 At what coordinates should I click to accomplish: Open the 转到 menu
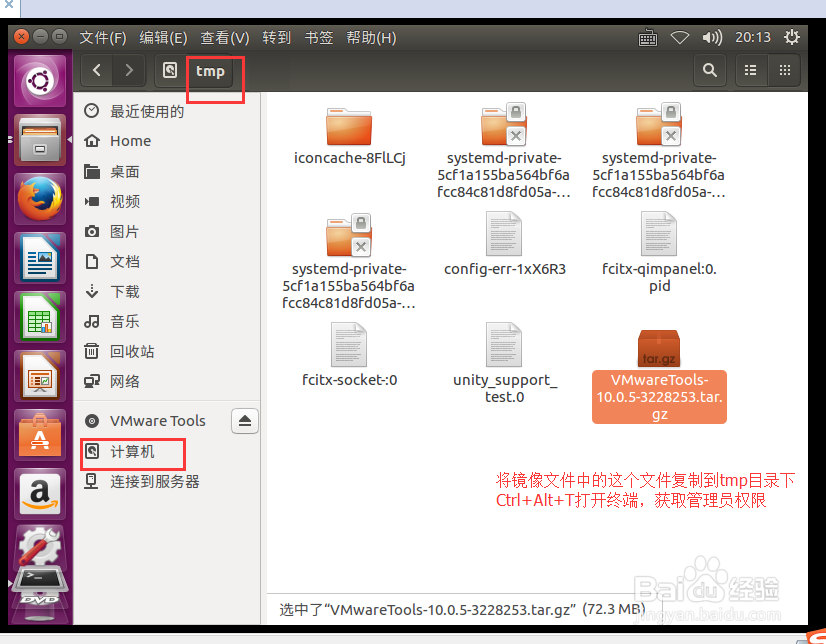pos(277,37)
